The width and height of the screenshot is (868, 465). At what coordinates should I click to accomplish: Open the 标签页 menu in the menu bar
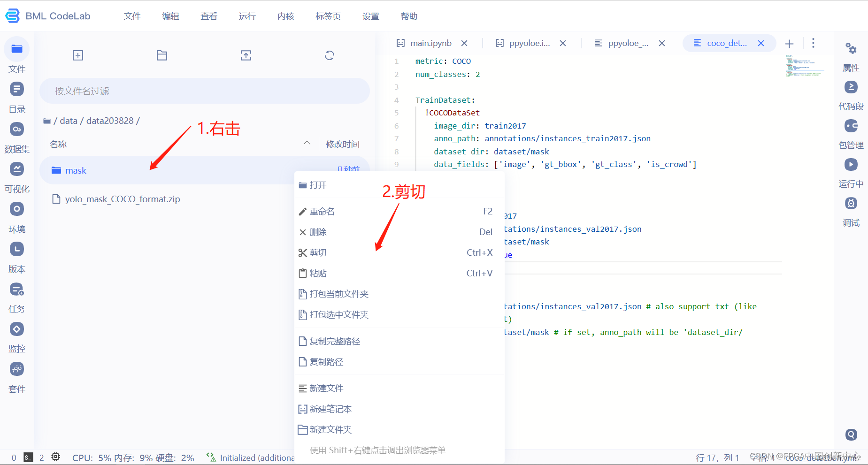point(328,16)
